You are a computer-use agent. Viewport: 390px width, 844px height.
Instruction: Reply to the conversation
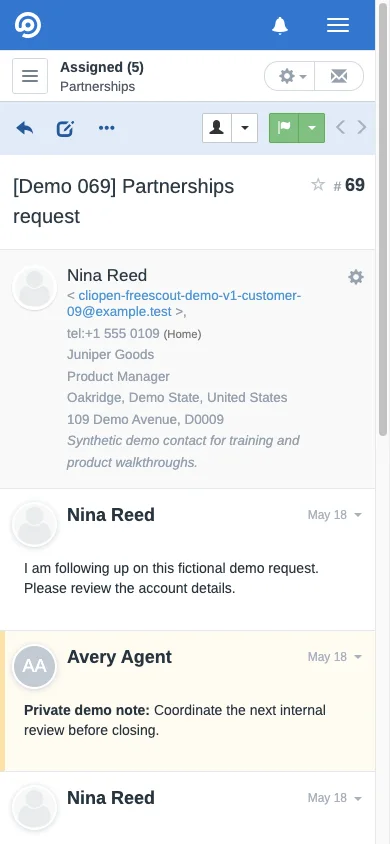click(25, 128)
